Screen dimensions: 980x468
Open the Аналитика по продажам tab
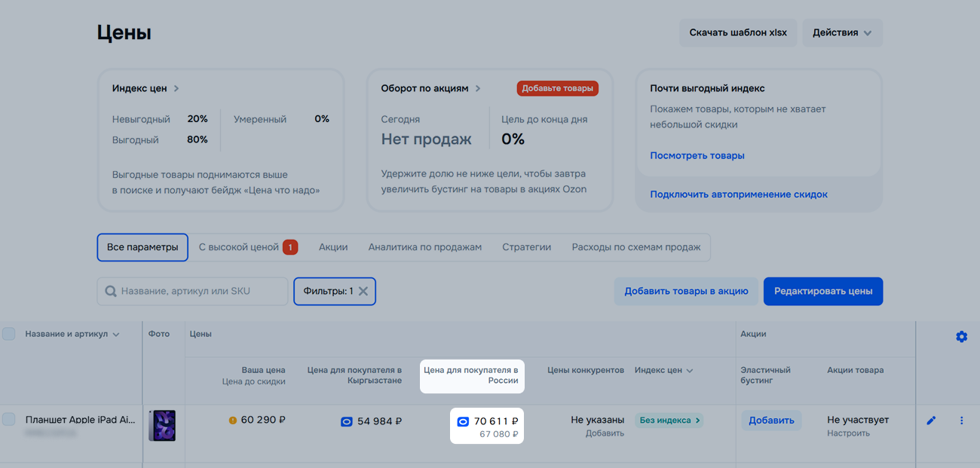pos(424,247)
